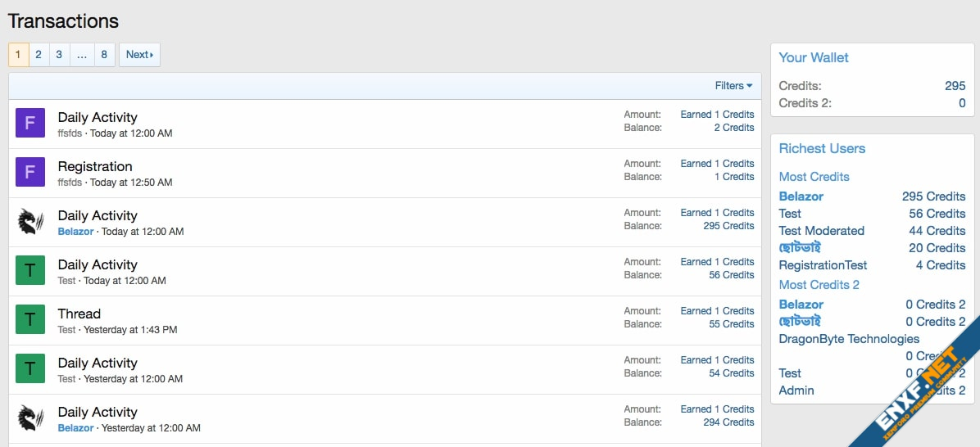Click the Belazor dragon avatar on the 294 Credits row
Image resolution: width=980 pixels, height=447 pixels.
pos(30,418)
